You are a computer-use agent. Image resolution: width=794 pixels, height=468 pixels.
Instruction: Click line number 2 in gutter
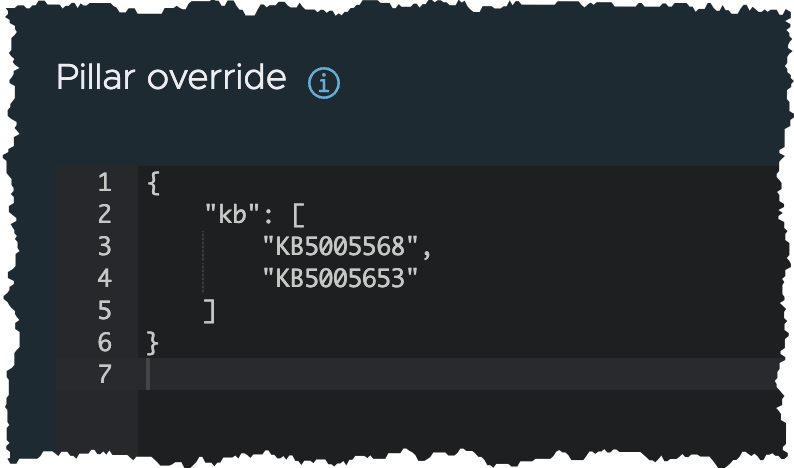click(x=105, y=214)
